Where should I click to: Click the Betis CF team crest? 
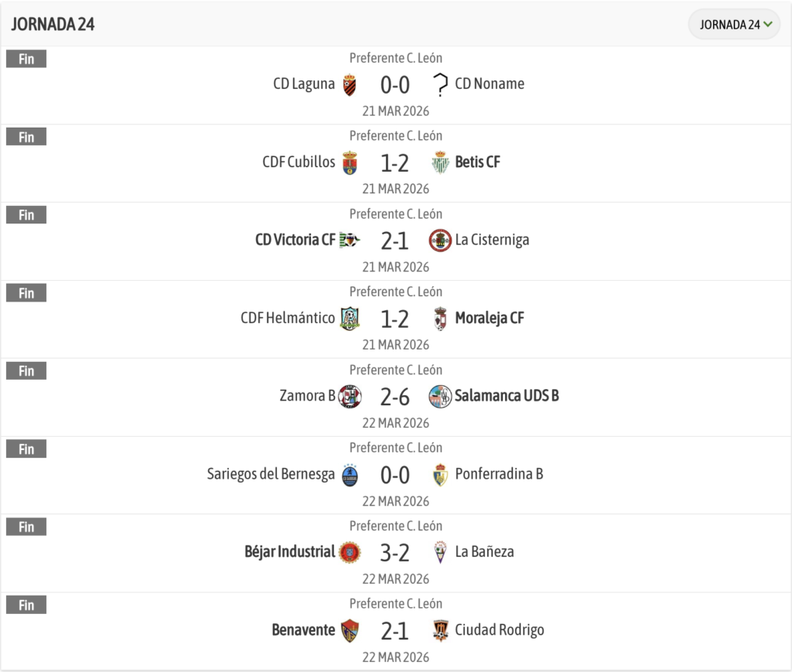[x=440, y=162]
